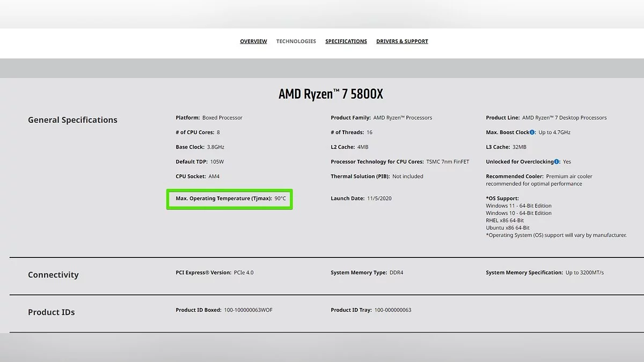Viewport: 644px width, 362px height.
Task: Select the Connectivity section heading
Action: (x=53, y=275)
